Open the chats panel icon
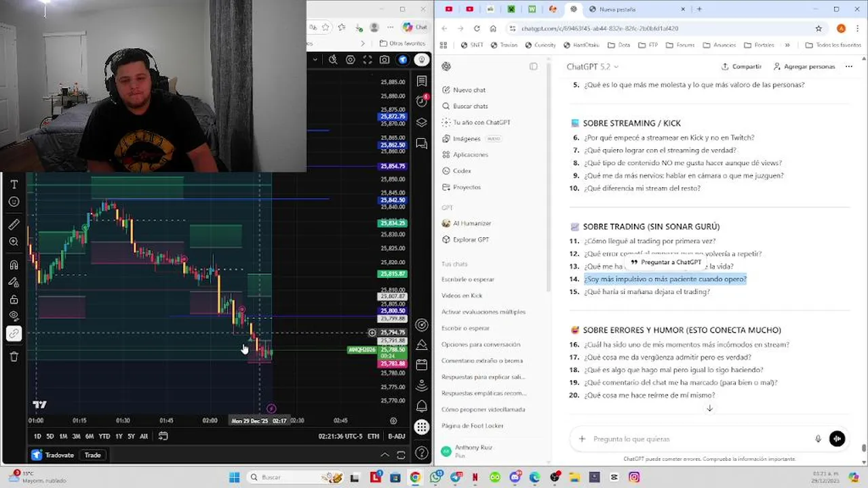 click(422, 144)
